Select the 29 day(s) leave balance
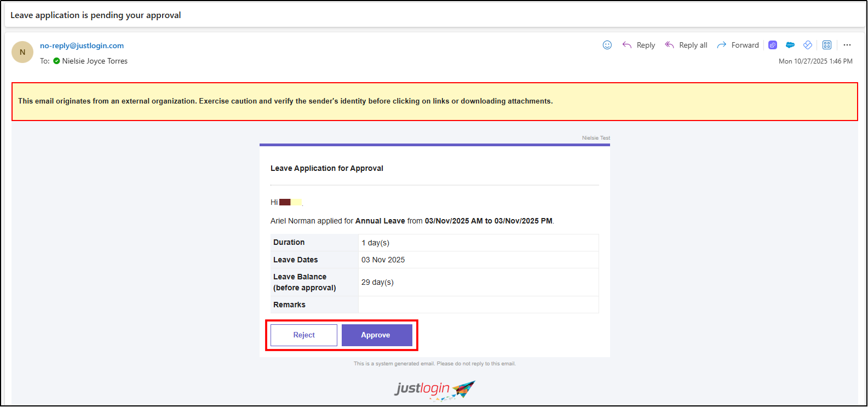 coord(377,282)
